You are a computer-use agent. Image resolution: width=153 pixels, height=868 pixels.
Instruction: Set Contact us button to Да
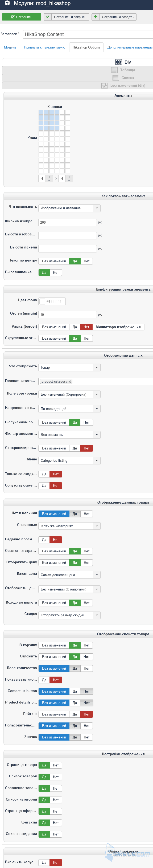point(75,692)
